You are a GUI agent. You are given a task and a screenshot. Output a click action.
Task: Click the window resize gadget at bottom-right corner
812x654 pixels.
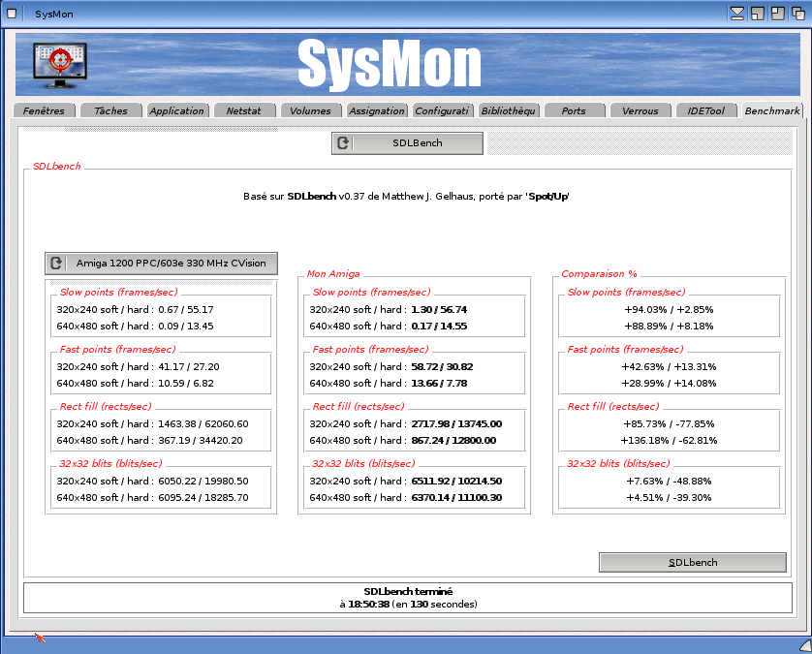pyautogui.click(x=805, y=645)
